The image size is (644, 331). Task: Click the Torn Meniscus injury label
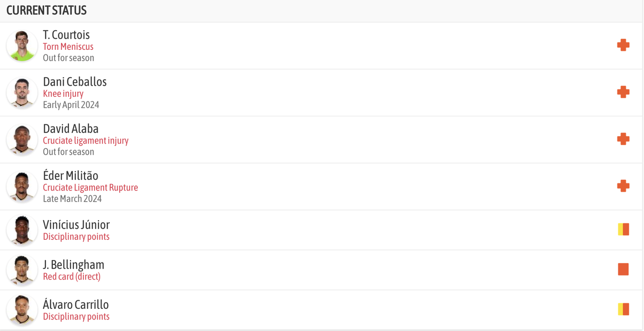(68, 47)
